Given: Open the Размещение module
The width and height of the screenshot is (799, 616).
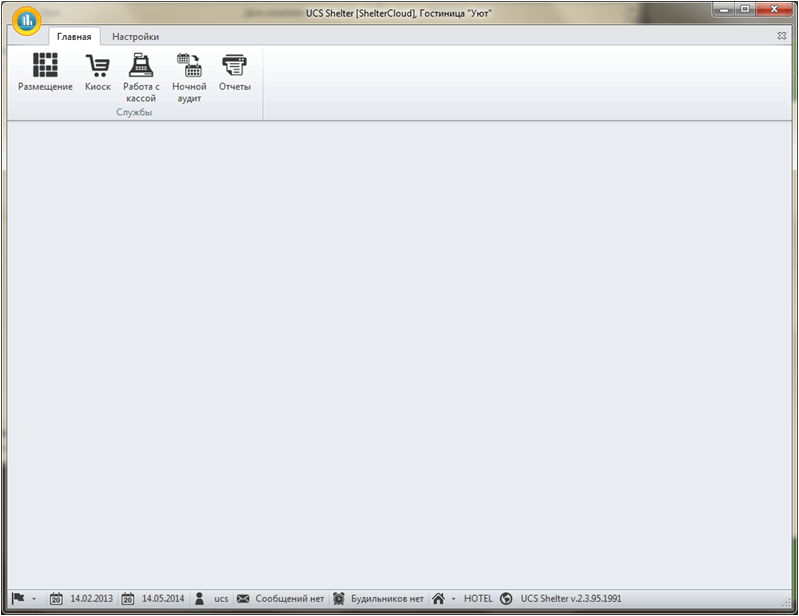Looking at the screenshot, I should [x=45, y=72].
